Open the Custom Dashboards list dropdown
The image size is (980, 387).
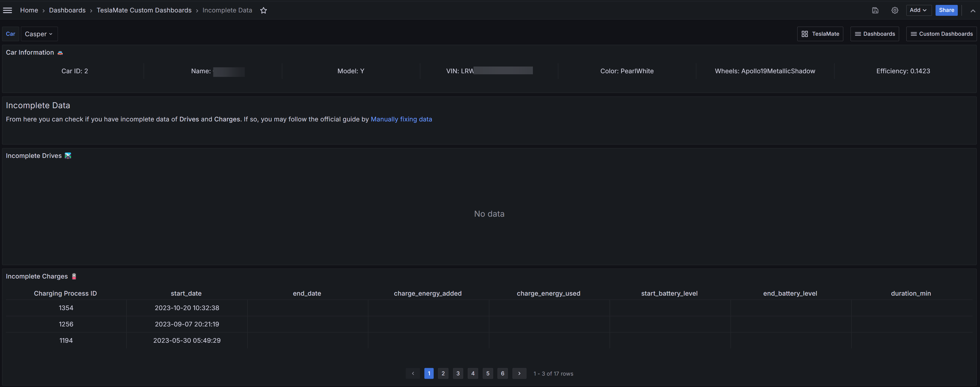click(941, 34)
